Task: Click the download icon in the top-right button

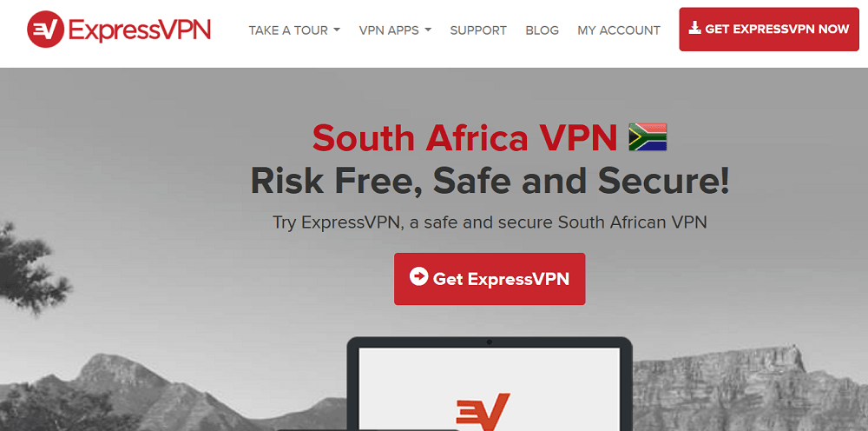Action: (x=694, y=28)
